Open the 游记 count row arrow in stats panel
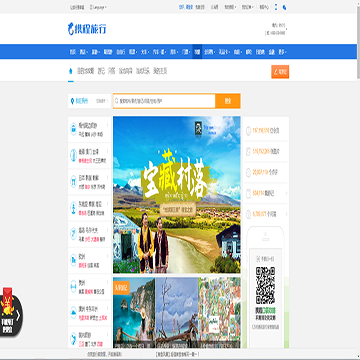 pos(287,193)
